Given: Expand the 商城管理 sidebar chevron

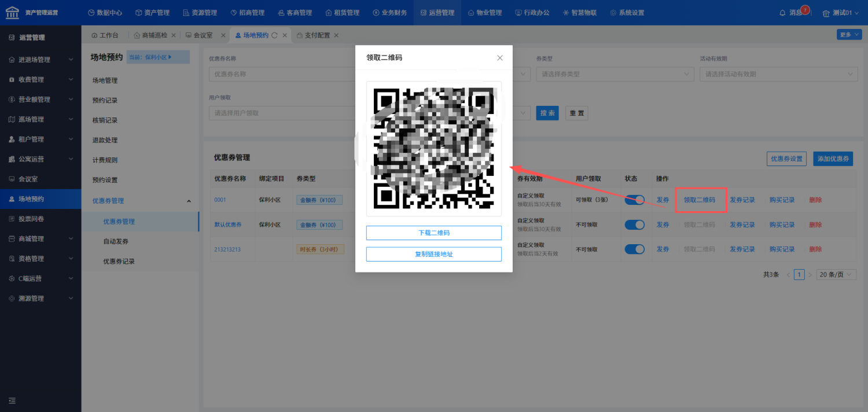Looking at the screenshot, I should coord(71,239).
